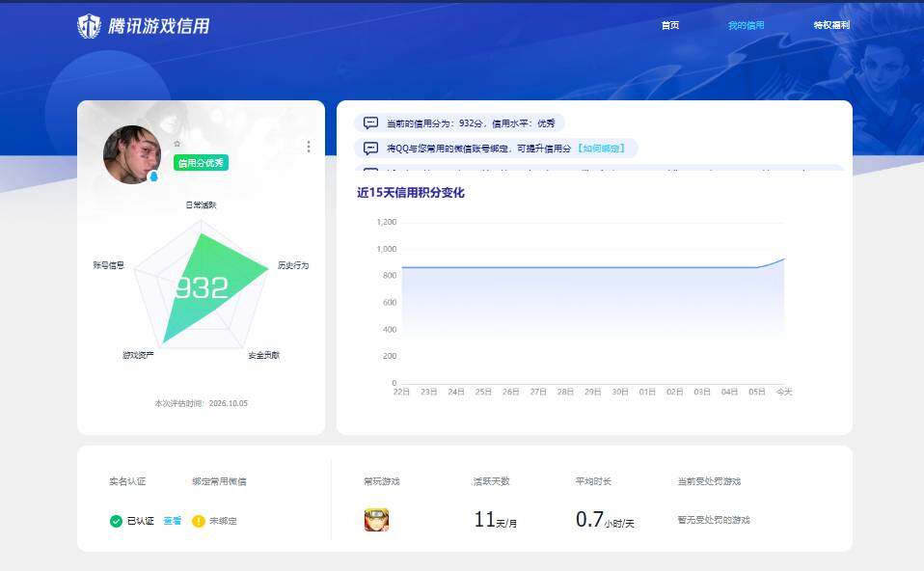Click the blue QQ badge on the avatar
This screenshot has width=924, height=571.
[153, 177]
